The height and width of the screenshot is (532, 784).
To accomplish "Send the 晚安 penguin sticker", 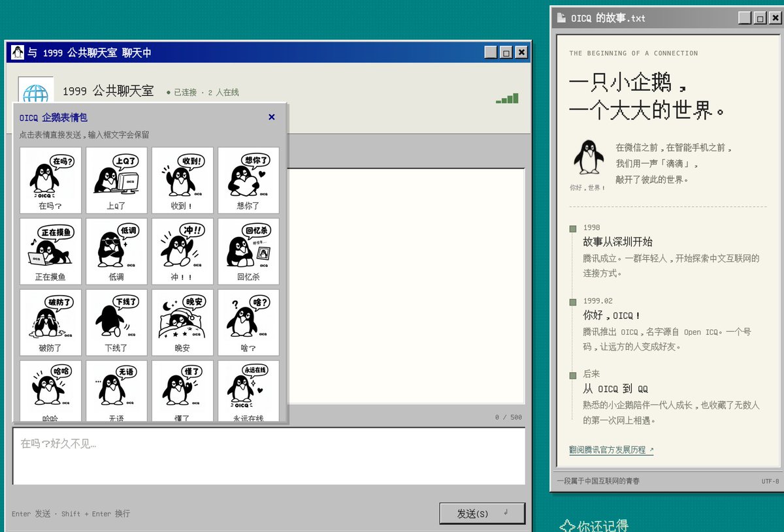I will click(x=182, y=322).
